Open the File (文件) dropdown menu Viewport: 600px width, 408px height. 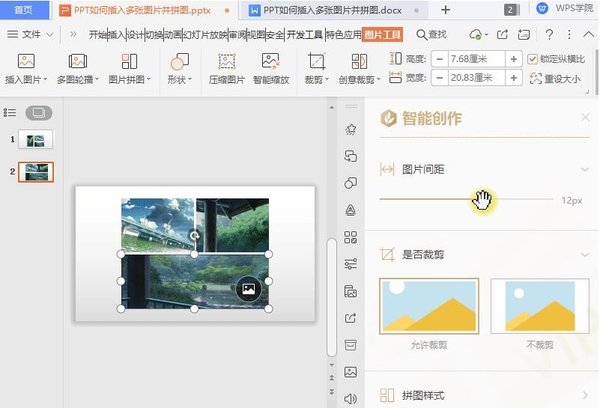point(30,34)
